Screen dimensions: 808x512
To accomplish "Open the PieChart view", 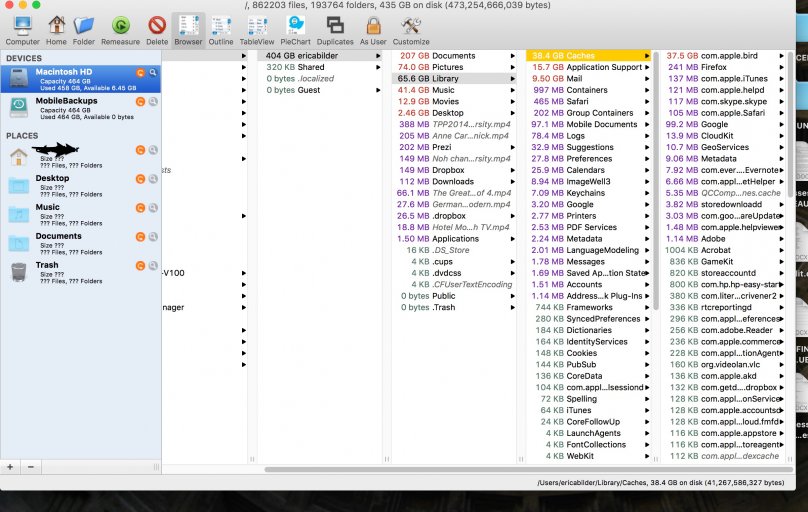I will click(296, 27).
